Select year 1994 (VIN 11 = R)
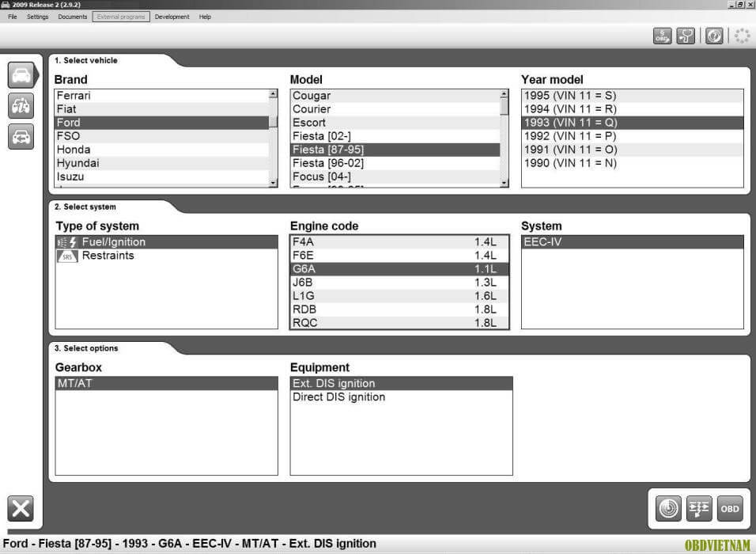756x554 pixels. (633, 109)
